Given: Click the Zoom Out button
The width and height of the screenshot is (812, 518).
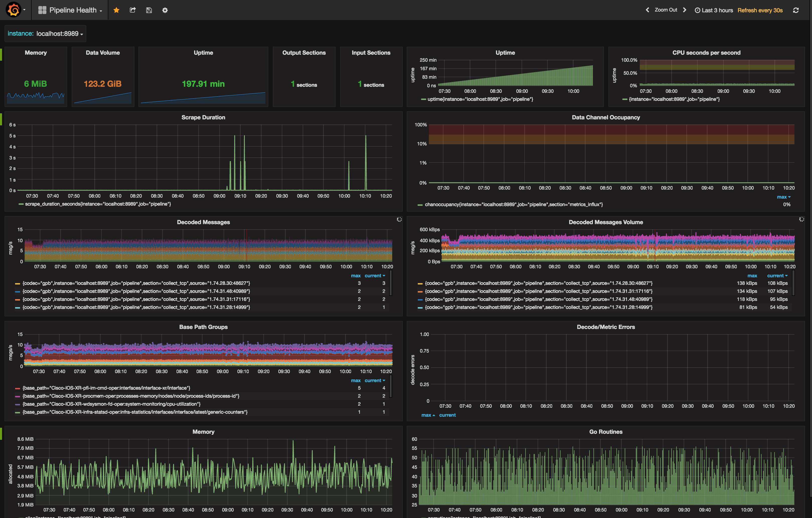Looking at the screenshot, I should [666, 10].
